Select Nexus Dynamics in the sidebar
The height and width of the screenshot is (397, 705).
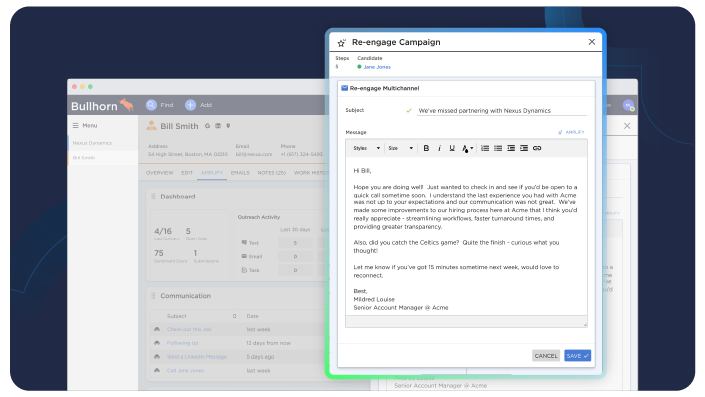[92, 143]
